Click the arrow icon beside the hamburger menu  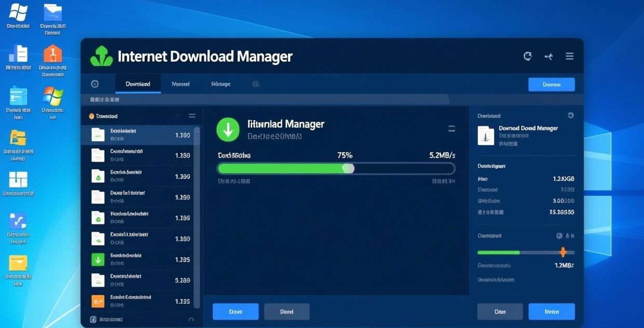click(x=549, y=56)
